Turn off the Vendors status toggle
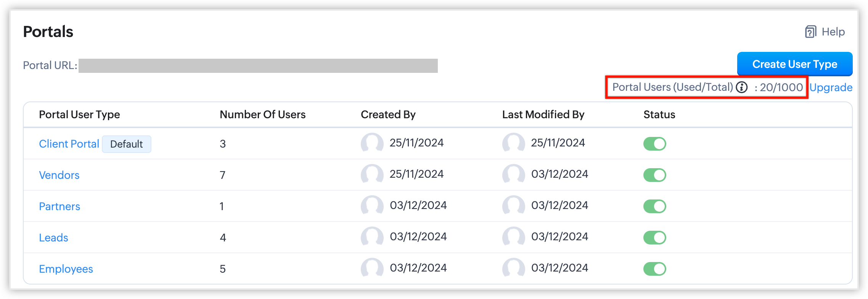Image resolution: width=868 pixels, height=299 pixels. (654, 175)
